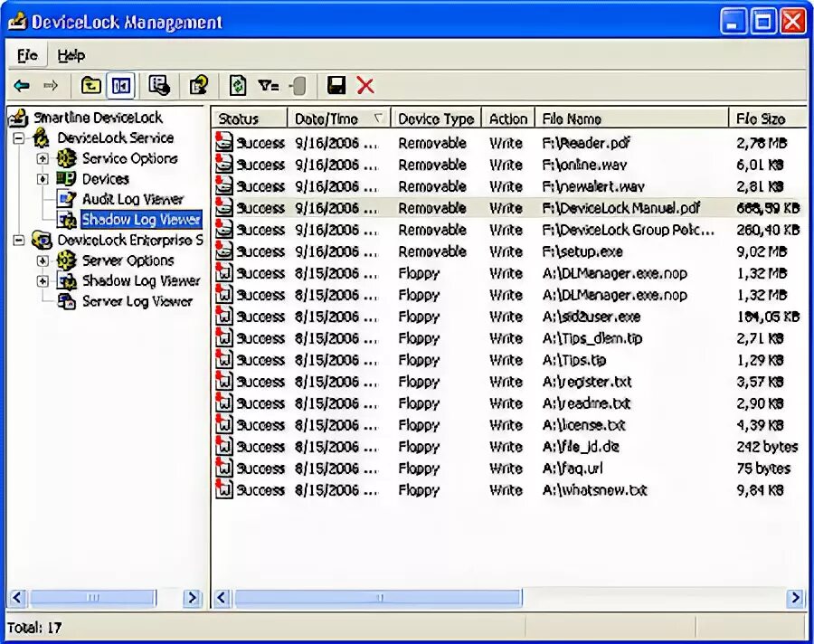The image size is (814, 644).
Task: Select the F:\online.wav file name
Action: [x=584, y=165]
